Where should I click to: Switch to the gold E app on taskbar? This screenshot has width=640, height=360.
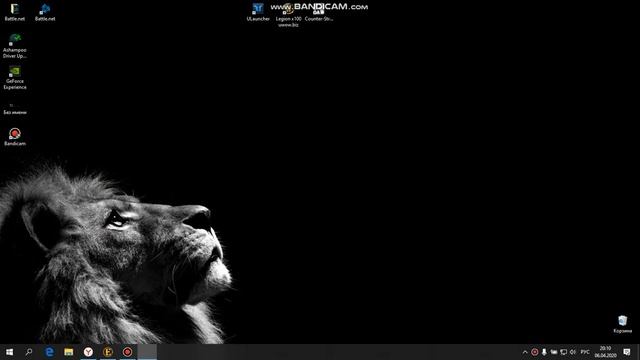(x=108, y=352)
